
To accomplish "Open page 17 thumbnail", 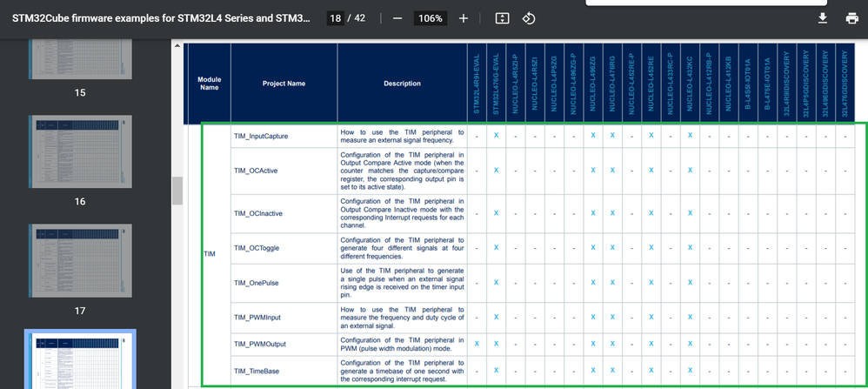I will pyautogui.click(x=80, y=260).
